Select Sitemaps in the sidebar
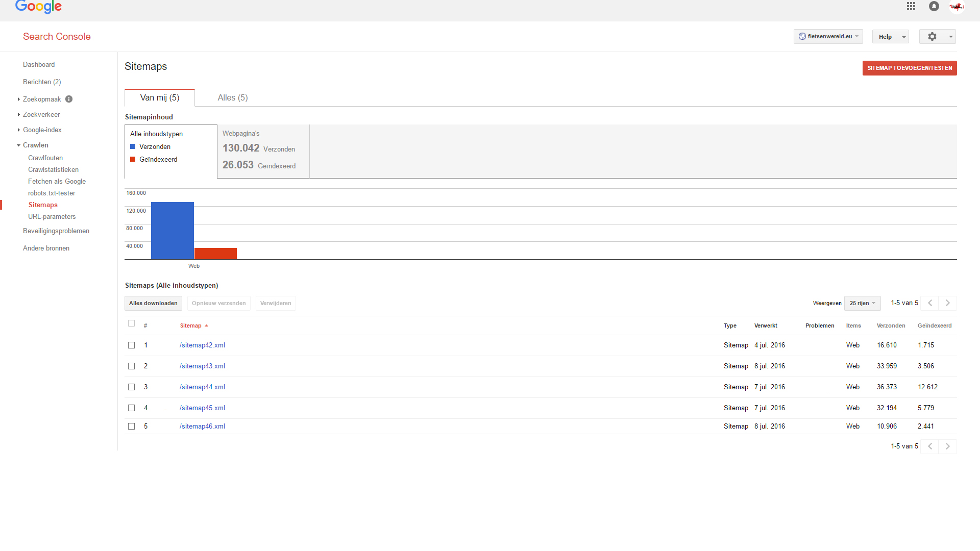This screenshot has height=551, width=980. (43, 205)
